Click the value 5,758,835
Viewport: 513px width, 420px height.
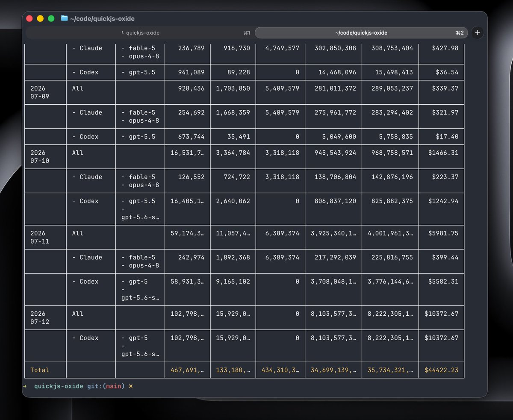click(x=396, y=137)
